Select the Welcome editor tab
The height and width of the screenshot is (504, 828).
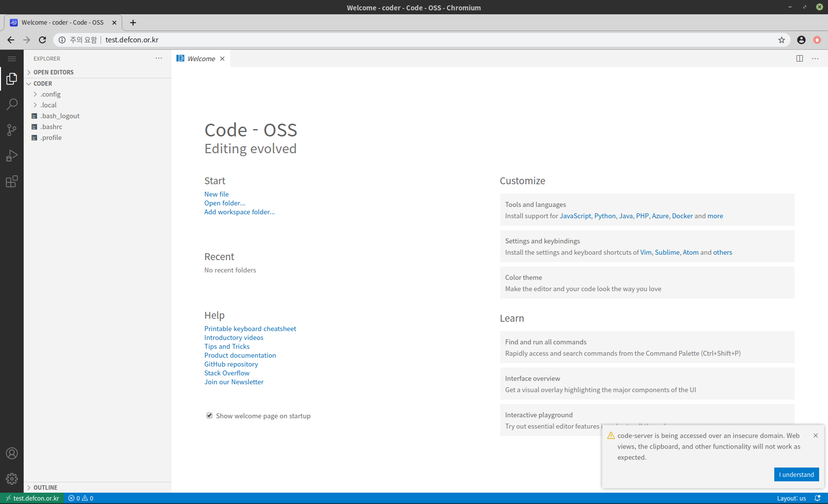tap(201, 59)
